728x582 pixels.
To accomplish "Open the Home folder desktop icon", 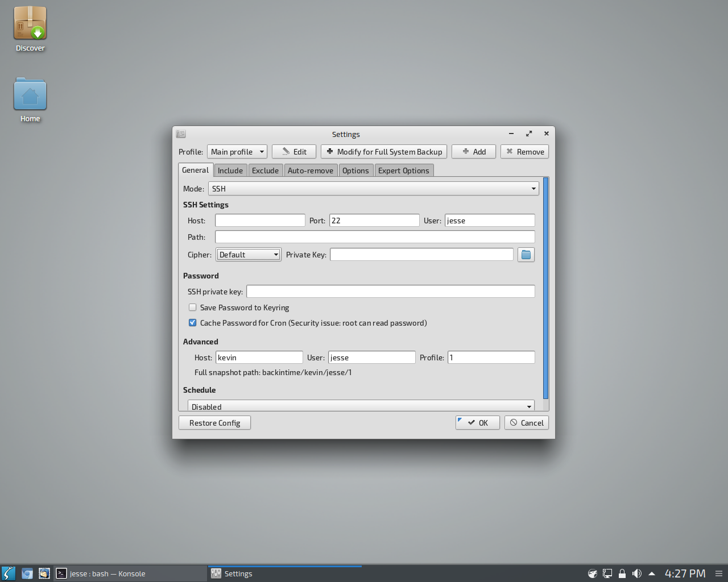I will (30, 100).
